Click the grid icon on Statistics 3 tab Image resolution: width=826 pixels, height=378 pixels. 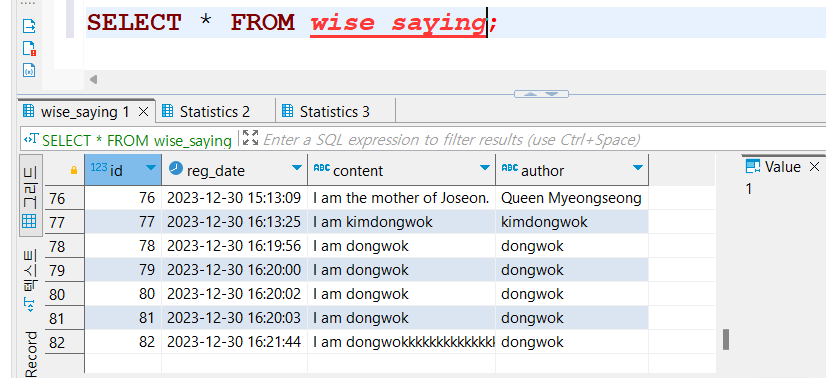287,112
